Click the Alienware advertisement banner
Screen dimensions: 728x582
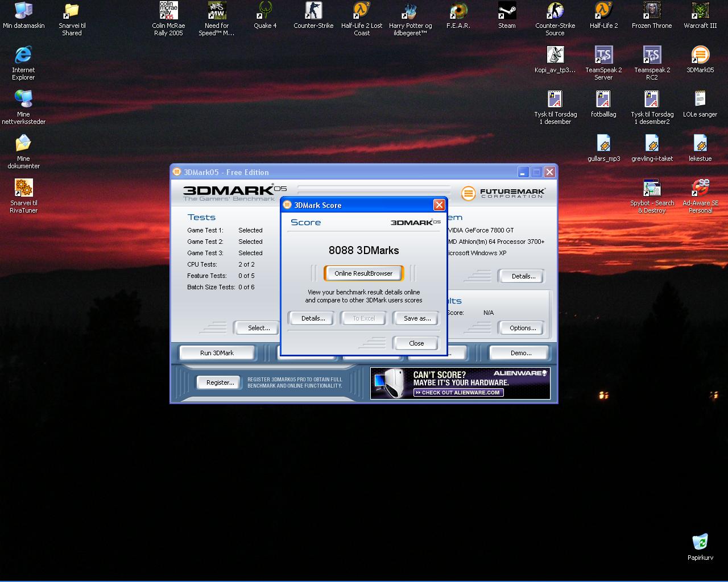[460, 383]
